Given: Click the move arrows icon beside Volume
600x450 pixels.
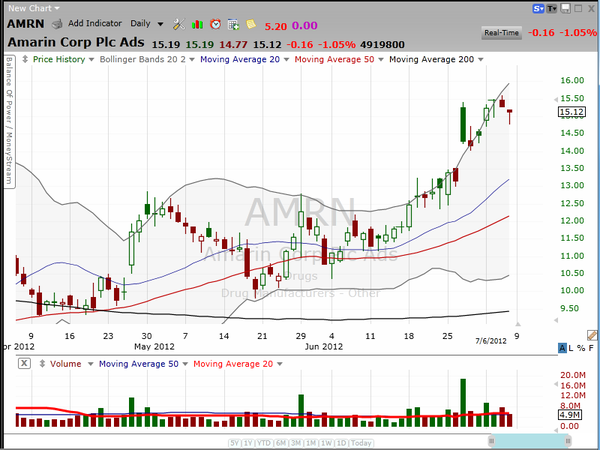Looking at the screenshot, I should 42,364.
